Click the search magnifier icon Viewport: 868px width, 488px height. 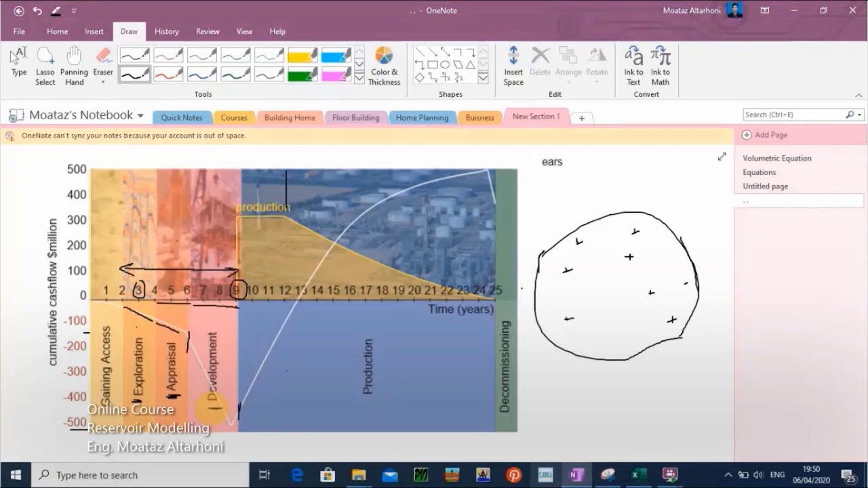pos(850,115)
